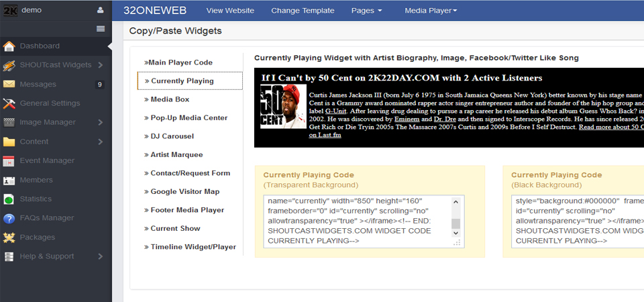Select Main Player Code widget tab
644x302 pixels.
tap(178, 62)
